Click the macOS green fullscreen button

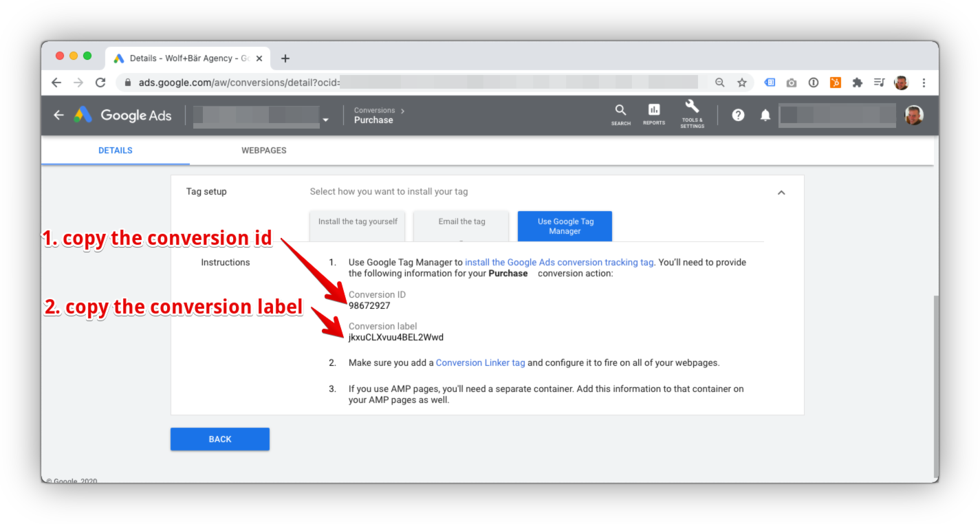pos(87,56)
